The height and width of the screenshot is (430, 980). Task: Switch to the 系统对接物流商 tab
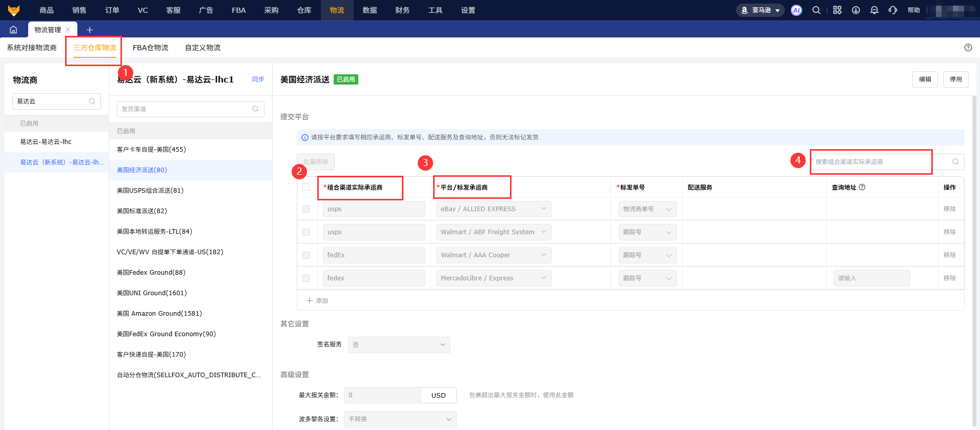[x=32, y=48]
